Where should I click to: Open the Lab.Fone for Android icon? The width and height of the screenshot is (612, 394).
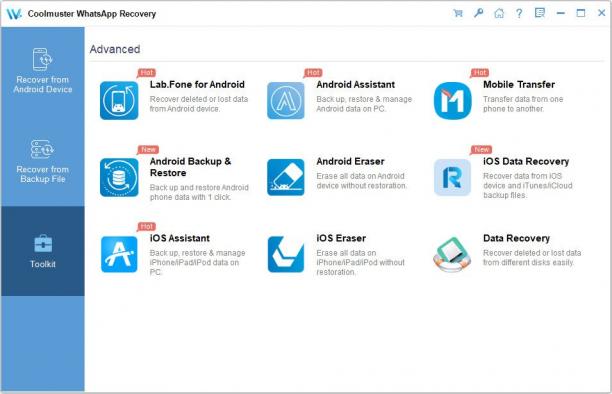(x=119, y=100)
